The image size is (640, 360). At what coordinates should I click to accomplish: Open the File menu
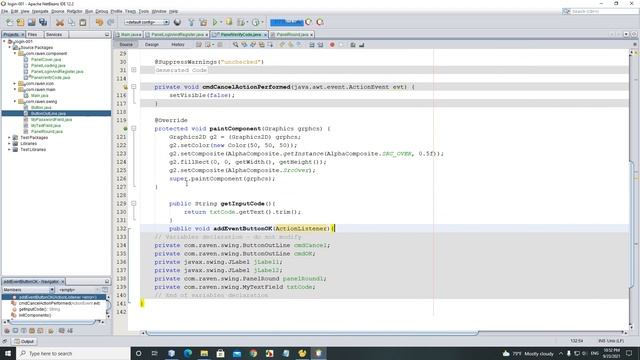[4, 11]
